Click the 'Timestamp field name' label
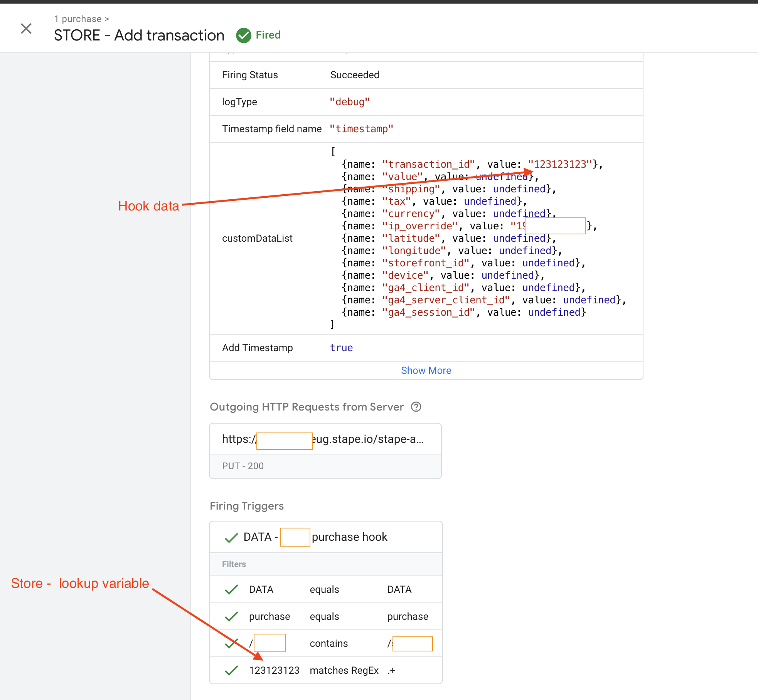 pos(272,129)
